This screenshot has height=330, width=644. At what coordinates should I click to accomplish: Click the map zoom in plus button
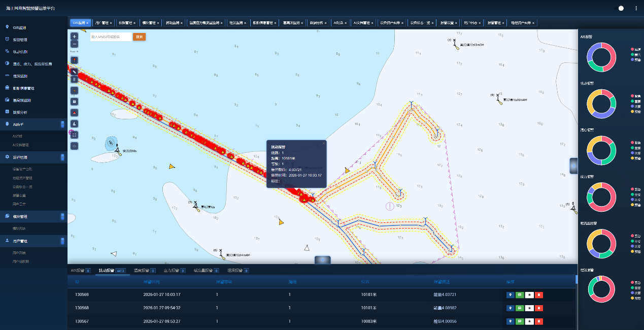75,37
